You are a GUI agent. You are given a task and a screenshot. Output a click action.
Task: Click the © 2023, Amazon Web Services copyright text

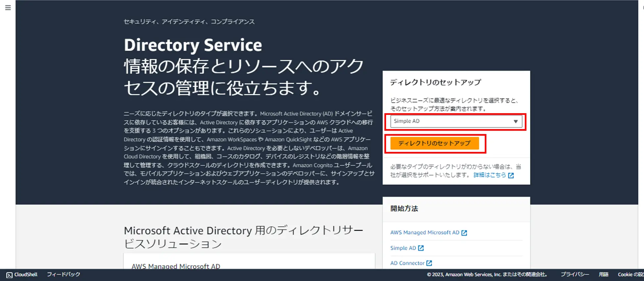487,274
